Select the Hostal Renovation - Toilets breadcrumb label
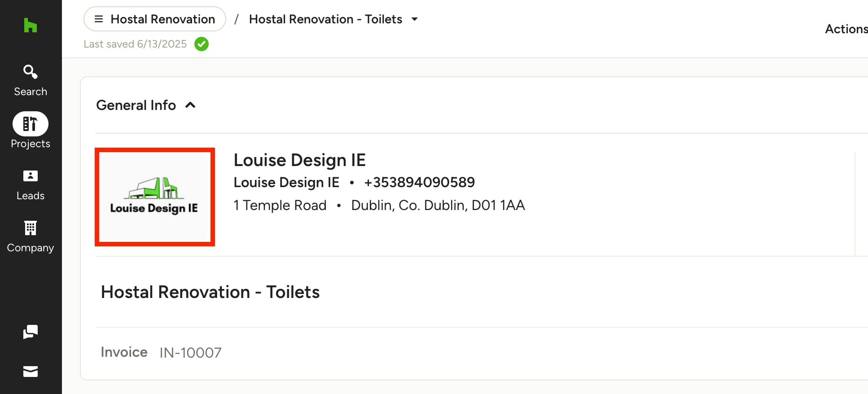The image size is (868, 394). (x=325, y=19)
